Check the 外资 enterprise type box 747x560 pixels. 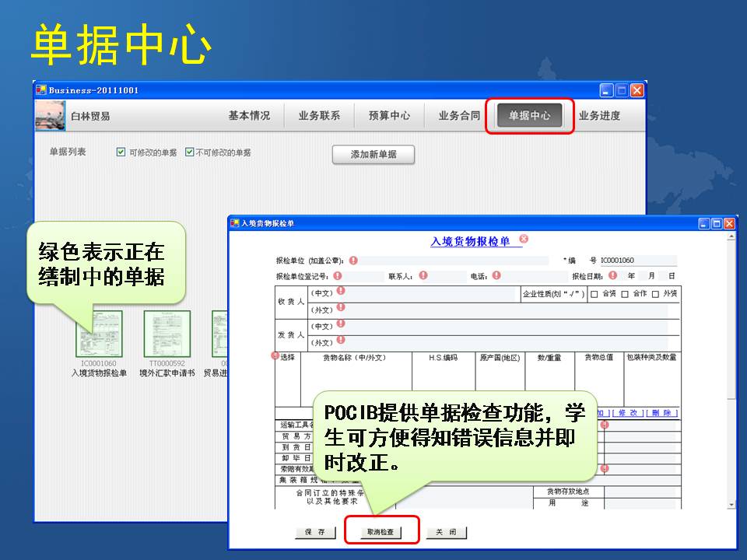click(x=655, y=294)
